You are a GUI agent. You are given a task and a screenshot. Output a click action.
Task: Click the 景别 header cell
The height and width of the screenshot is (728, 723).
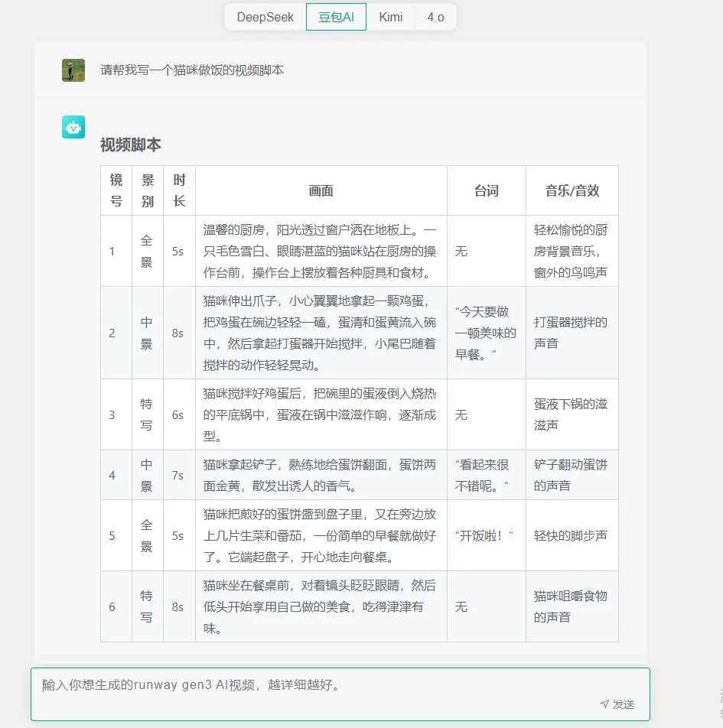point(148,190)
